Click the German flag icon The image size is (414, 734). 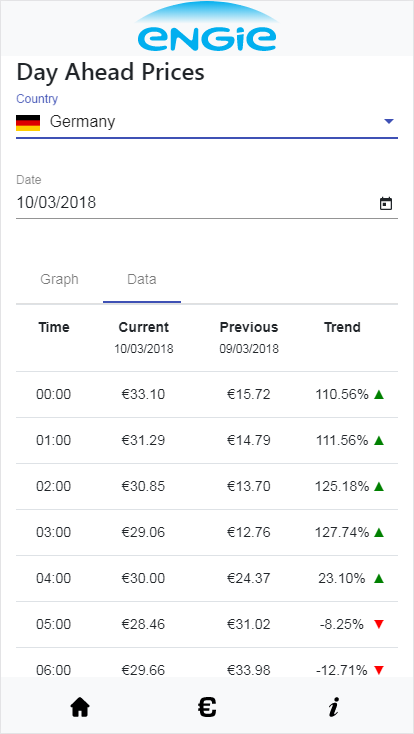click(x=28, y=123)
